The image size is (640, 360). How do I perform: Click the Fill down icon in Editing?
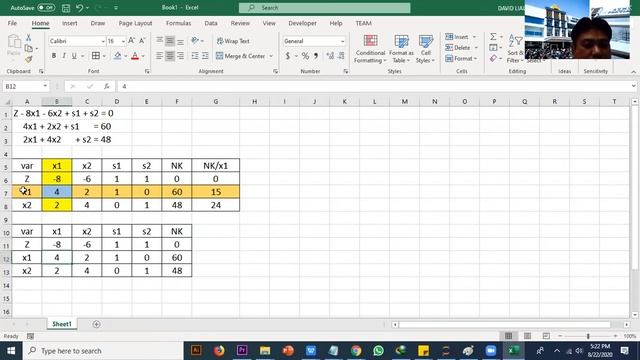pos(493,48)
